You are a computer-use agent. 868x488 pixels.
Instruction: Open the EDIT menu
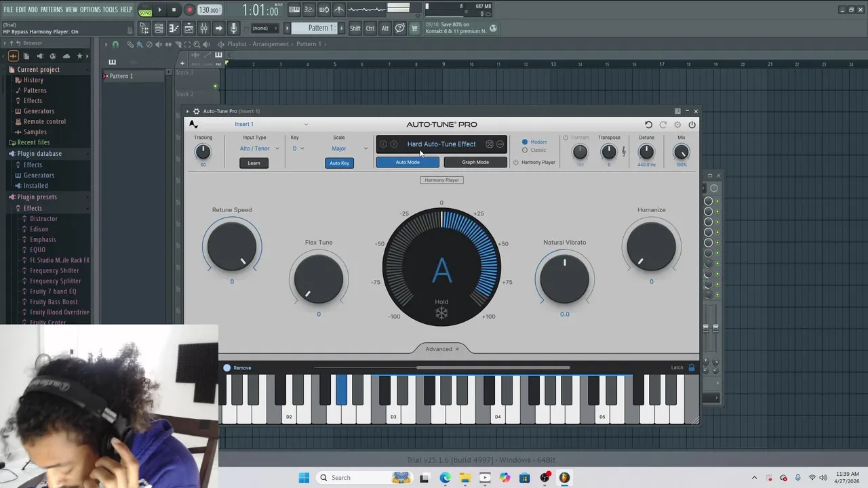click(21, 9)
